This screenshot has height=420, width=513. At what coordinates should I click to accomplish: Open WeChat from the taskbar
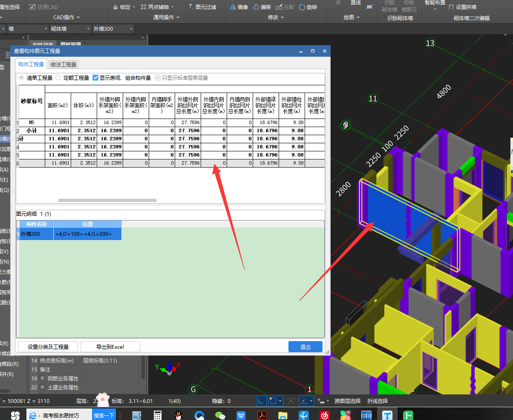point(220,414)
